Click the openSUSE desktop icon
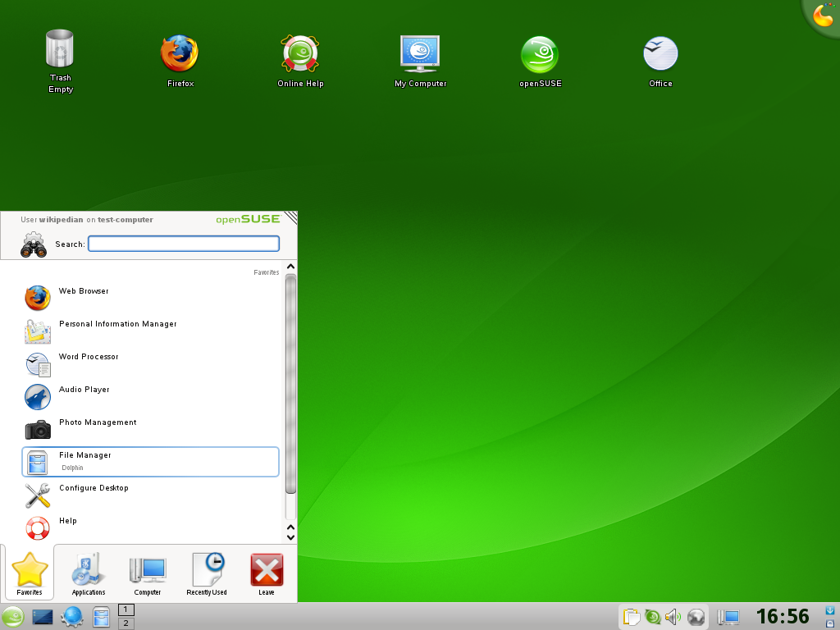This screenshot has height=630, width=840. pyautogui.click(x=540, y=55)
